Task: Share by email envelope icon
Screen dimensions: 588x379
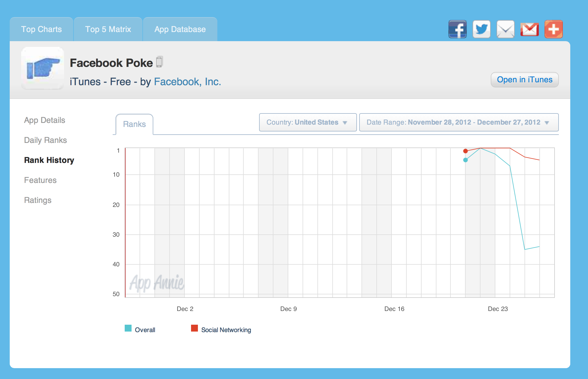Action: 505,29
